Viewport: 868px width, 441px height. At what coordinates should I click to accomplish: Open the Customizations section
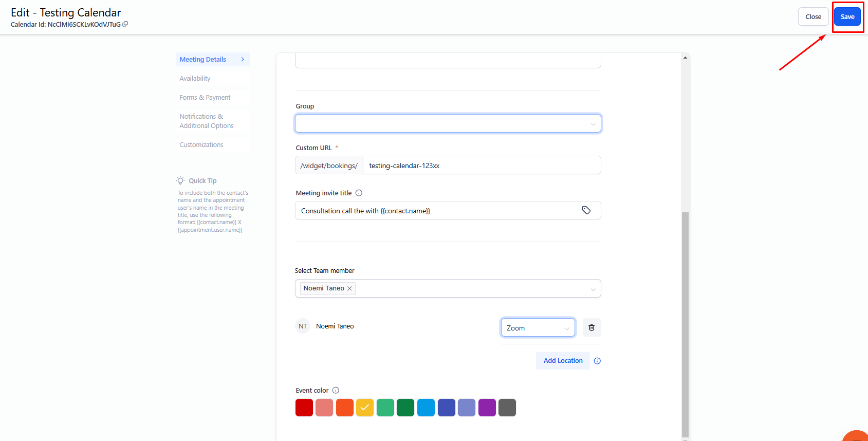pos(201,145)
